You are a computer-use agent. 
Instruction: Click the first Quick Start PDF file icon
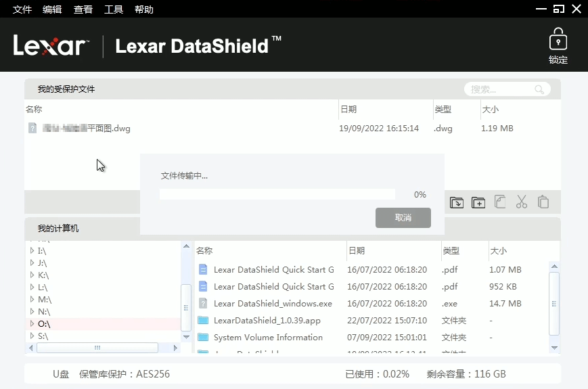[203, 269]
